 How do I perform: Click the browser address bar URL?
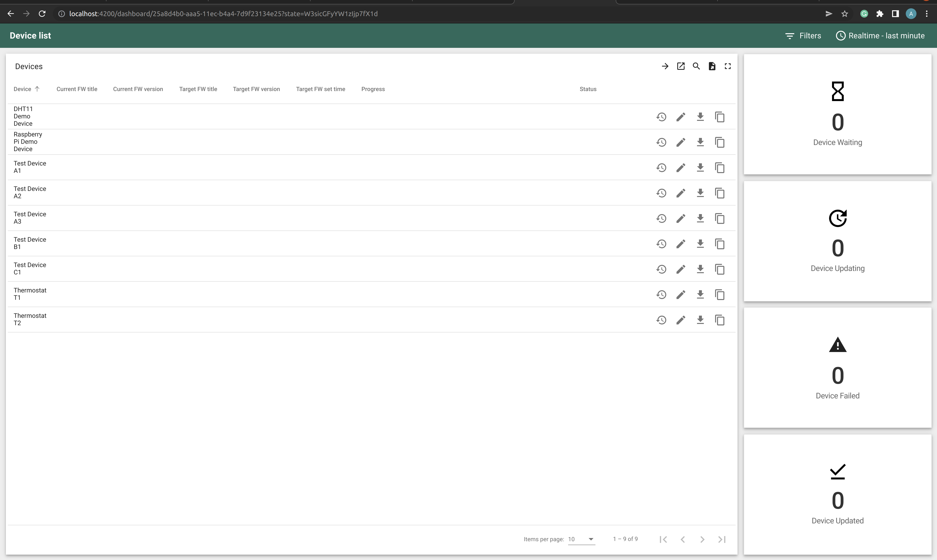pos(223,14)
